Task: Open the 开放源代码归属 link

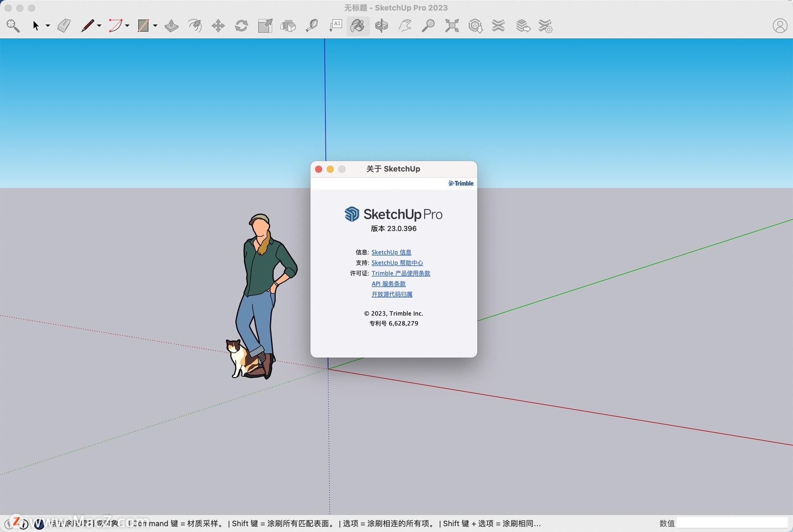Action: [392, 294]
